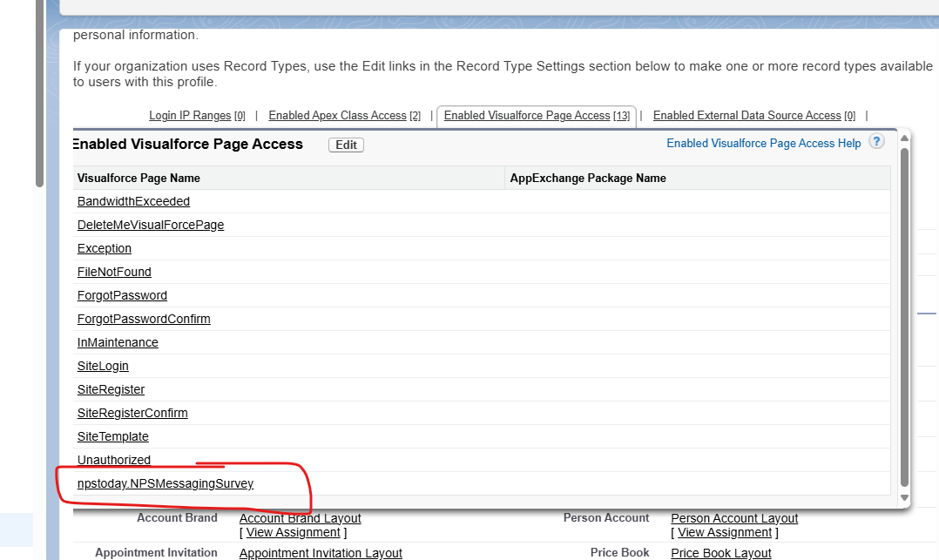The width and height of the screenshot is (939, 560).
Task: Select the Exception page link
Action: pos(104,248)
